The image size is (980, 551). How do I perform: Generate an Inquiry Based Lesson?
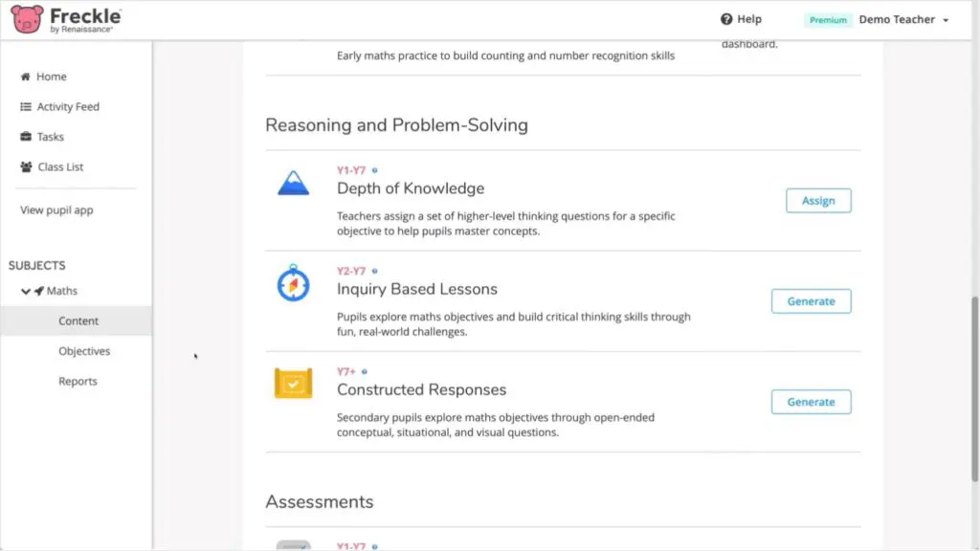coord(811,301)
